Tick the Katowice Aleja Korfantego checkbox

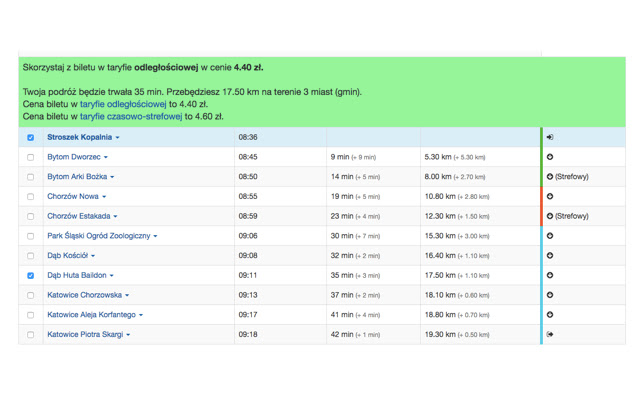click(30, 315)
